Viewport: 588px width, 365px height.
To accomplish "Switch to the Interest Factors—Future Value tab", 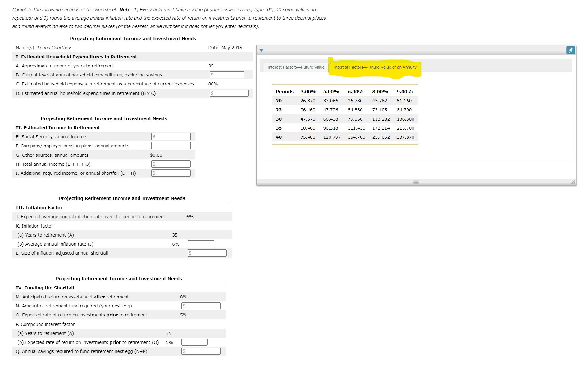I will 296,67.
